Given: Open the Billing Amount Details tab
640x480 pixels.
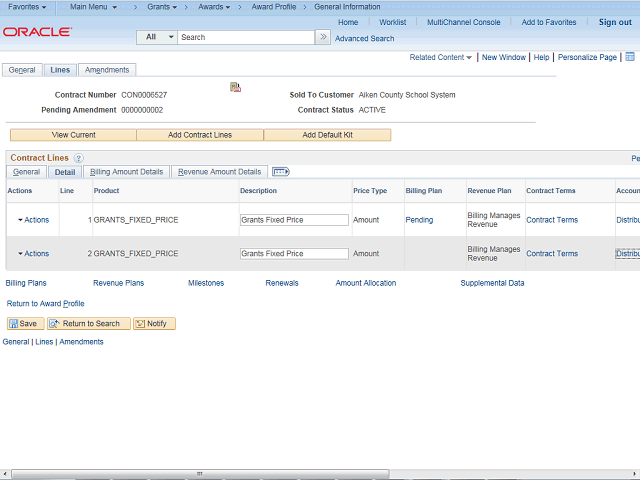Looking at the screenshot, I should coord(127,172).
